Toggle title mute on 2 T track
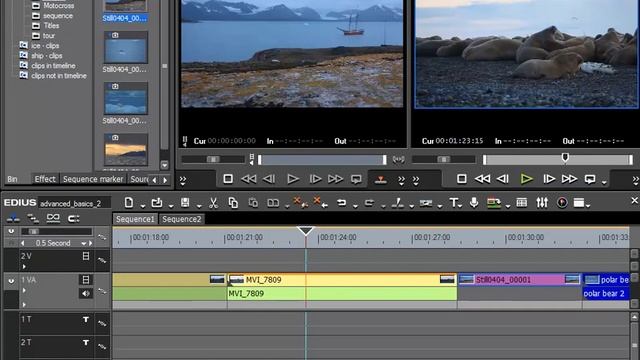640x360 pixels. 86,342
